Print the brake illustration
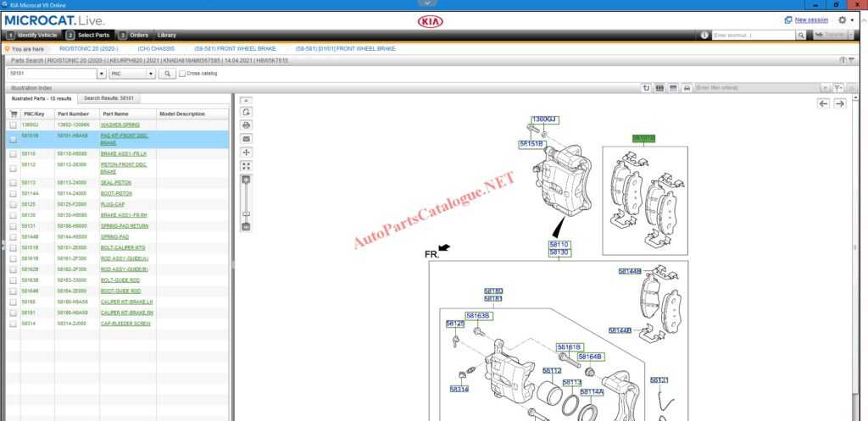Image resolution: width=868 pixels, height=421 pixels. coord(246,125)
